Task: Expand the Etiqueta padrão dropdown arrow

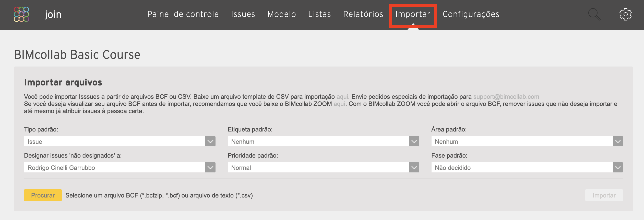Action: pos(414,141)
